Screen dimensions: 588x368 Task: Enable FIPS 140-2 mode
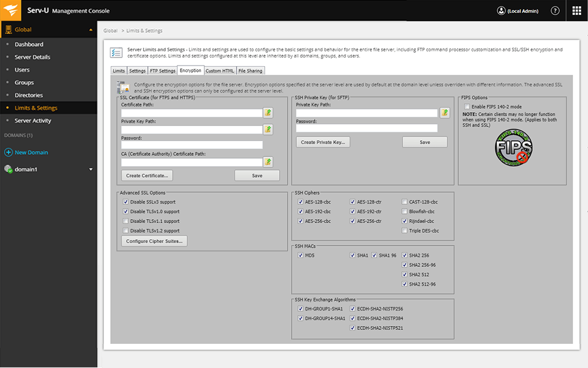click(x=467, y=105)
